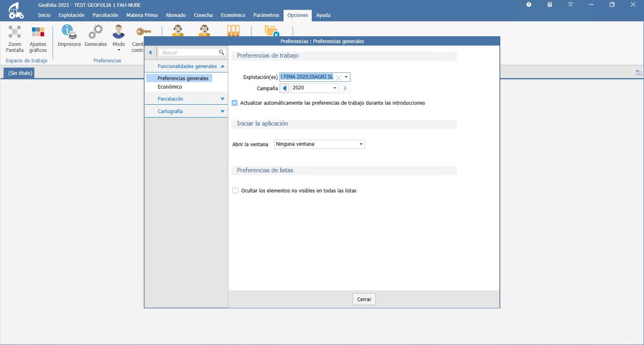The image size is (644, 345).
Task: Collapse preferences sidebar with left arrow
Action: (x=150, y=52)
